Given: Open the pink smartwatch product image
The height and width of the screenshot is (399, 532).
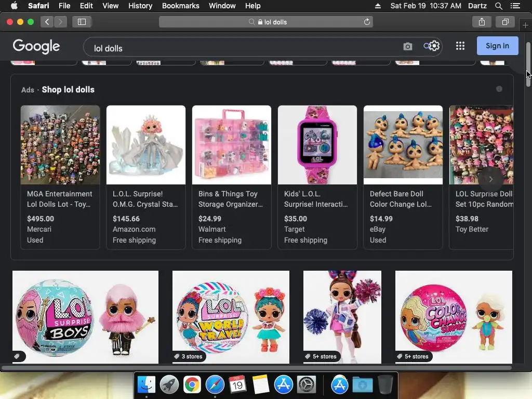Looking at the screenshot, I should [317, 145].
